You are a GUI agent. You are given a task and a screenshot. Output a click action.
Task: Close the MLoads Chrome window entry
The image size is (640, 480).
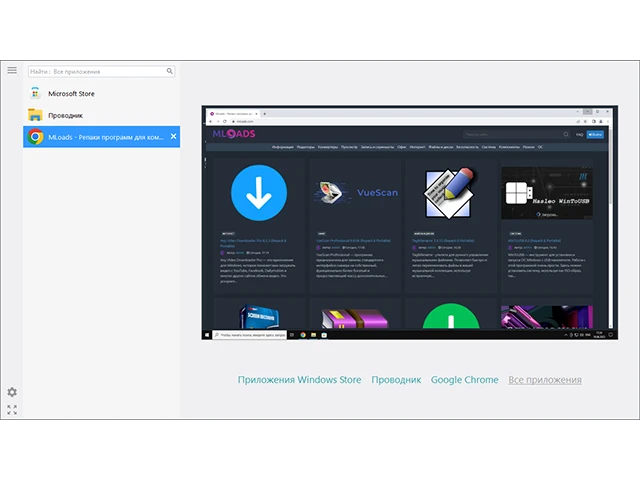173,137
